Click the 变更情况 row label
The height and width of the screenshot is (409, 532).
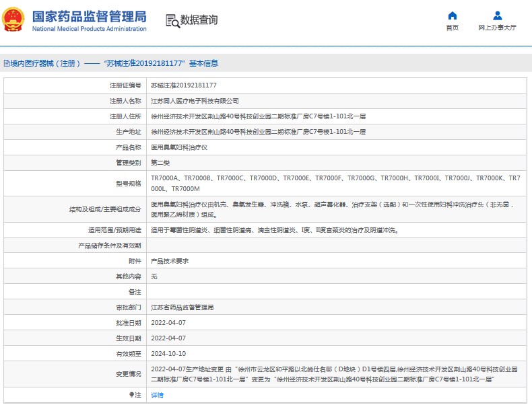pyautogui.click(x=128, y=374)
